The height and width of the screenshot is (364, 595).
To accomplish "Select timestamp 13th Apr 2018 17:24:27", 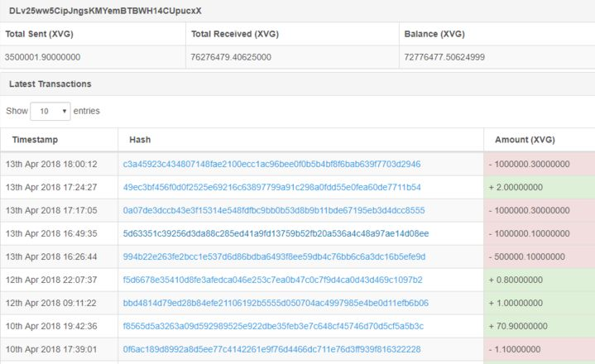I will [x=51, y=187].
